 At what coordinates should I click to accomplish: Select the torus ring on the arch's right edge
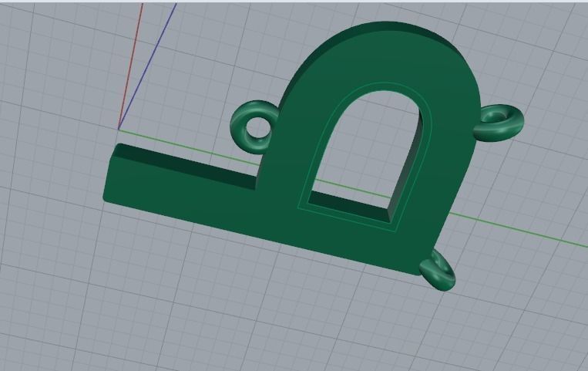click(x=499, y=123)
